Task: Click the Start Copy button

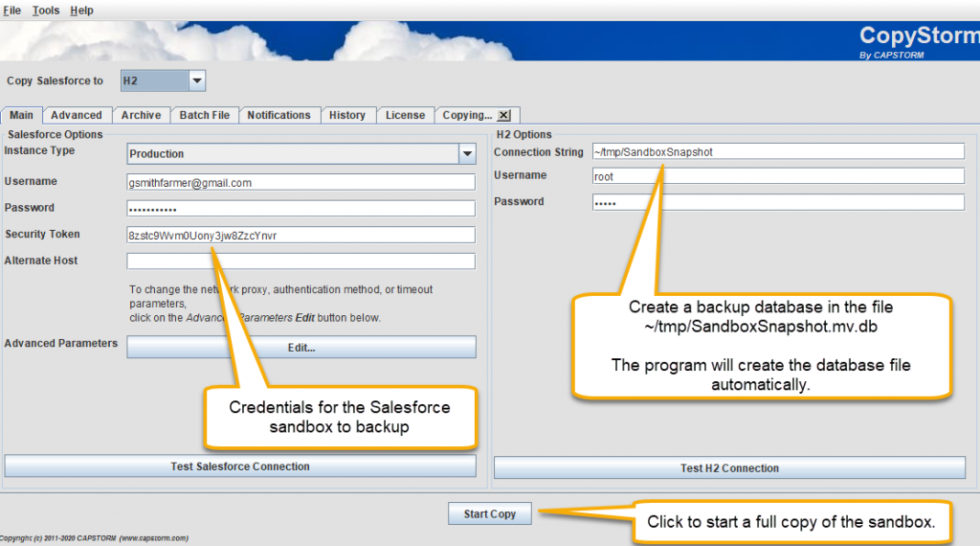Action: (x=490, y=513)
